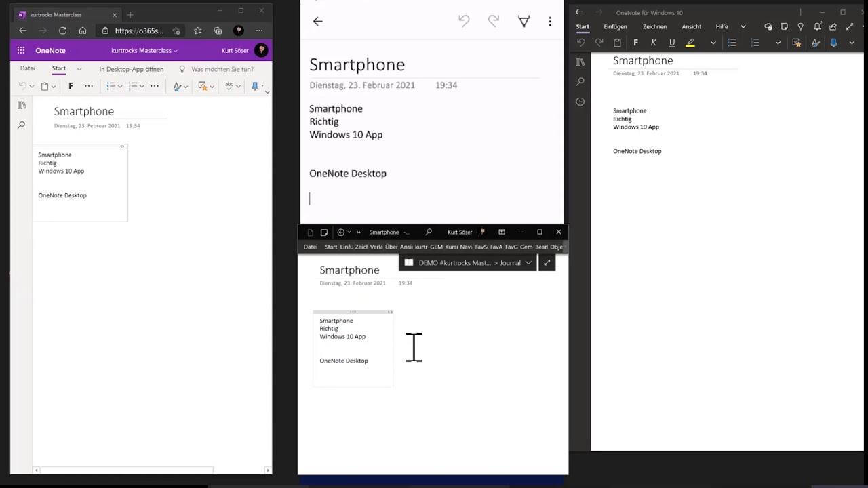Click Richtig text line in OneNote desktop note

(329, 329)
